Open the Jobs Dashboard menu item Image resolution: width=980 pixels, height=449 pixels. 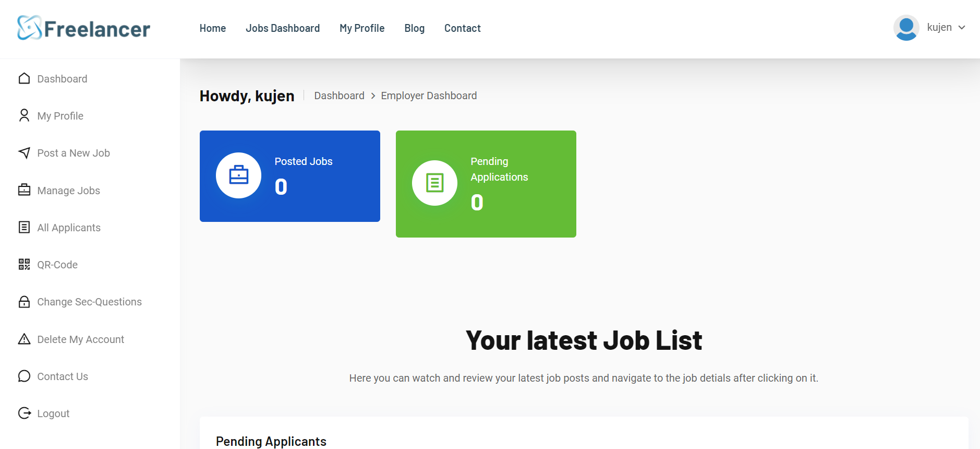tap(282, 28)
